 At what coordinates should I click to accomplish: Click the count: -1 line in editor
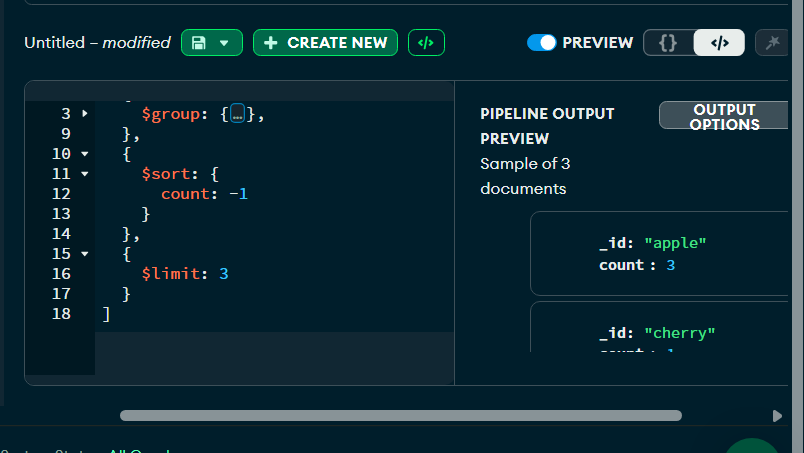(205, 194)
